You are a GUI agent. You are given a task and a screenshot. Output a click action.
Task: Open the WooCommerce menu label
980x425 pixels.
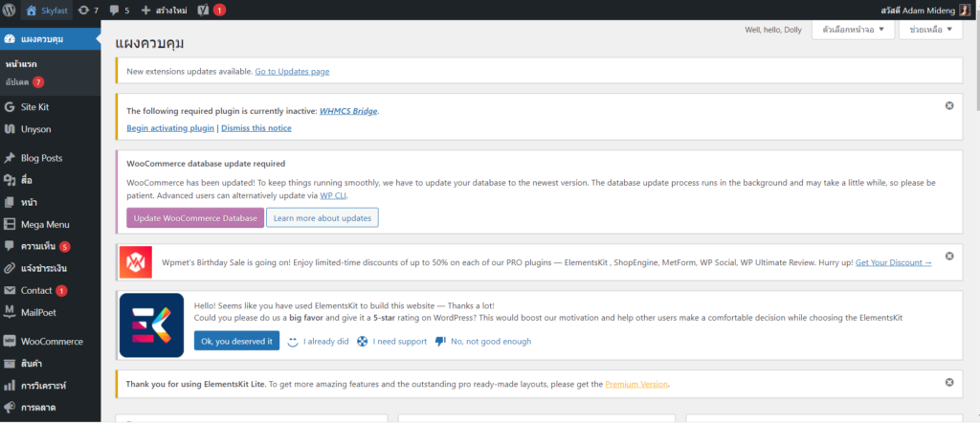tap(52, 342)
